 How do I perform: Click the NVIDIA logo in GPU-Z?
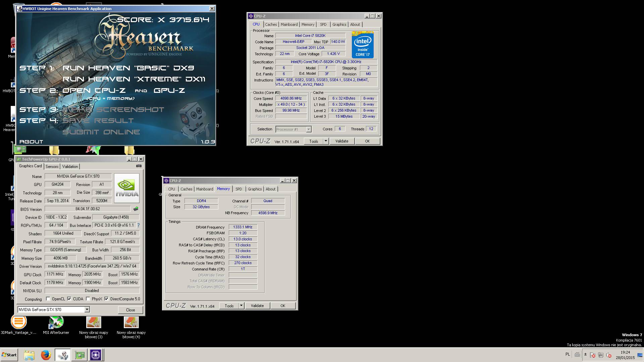click(x=127, y=188)
